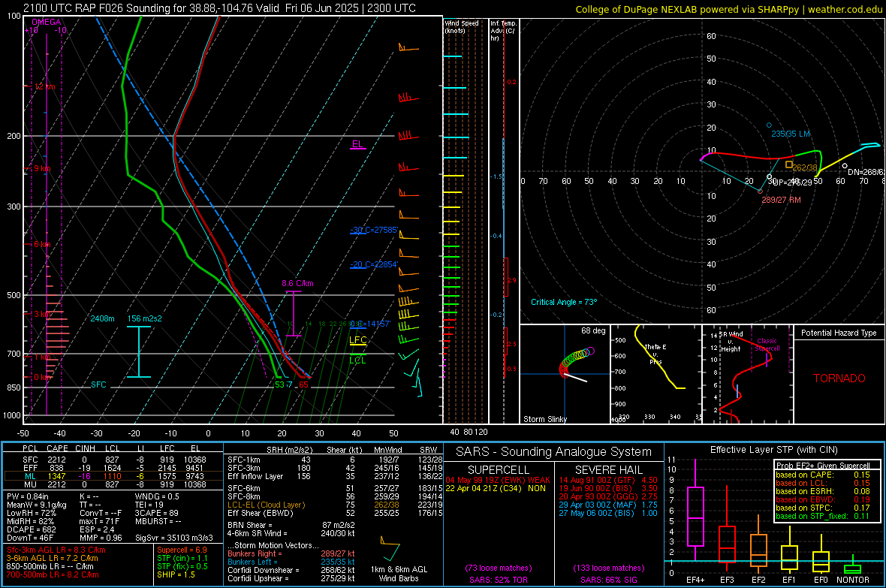Click the Supercell = 6.9 composite value
886x588 pixels.
tap(182, 550)
